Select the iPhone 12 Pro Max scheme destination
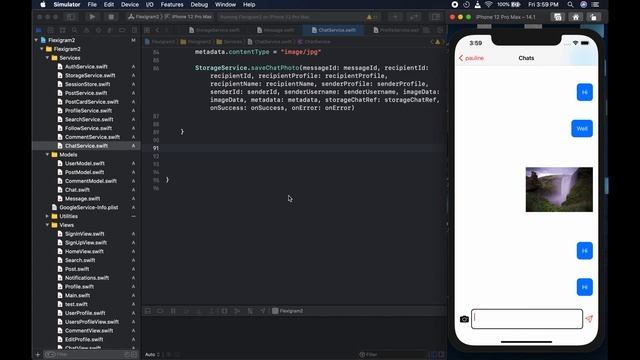640x360 pixels. click(188, 17)
